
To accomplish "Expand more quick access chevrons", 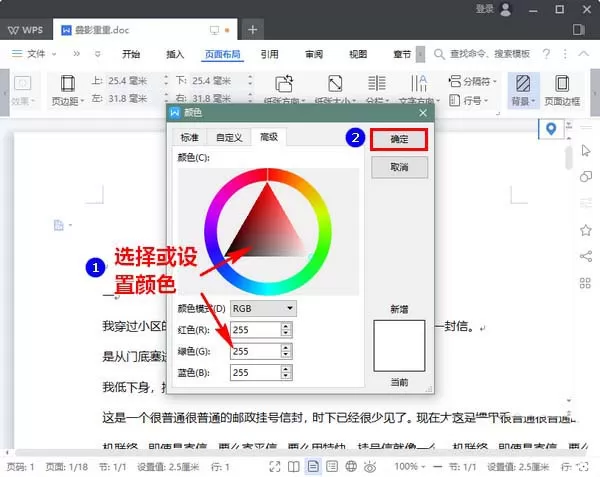I will [x=77, y=54].
